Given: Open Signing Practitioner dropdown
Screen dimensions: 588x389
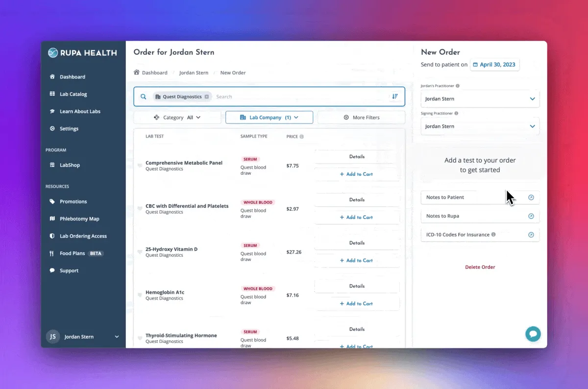Looking at the screenshot, I should pyautogui.click(x=480, y=126).
